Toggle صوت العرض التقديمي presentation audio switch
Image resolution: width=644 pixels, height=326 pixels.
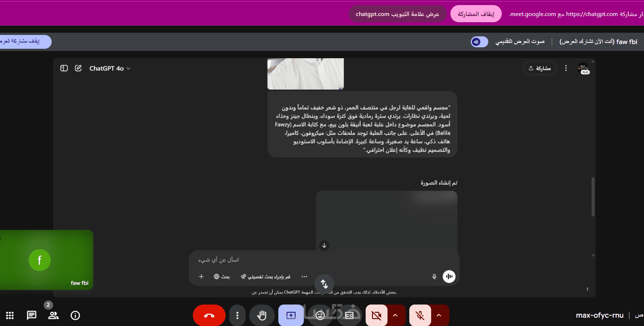(479, 42)
